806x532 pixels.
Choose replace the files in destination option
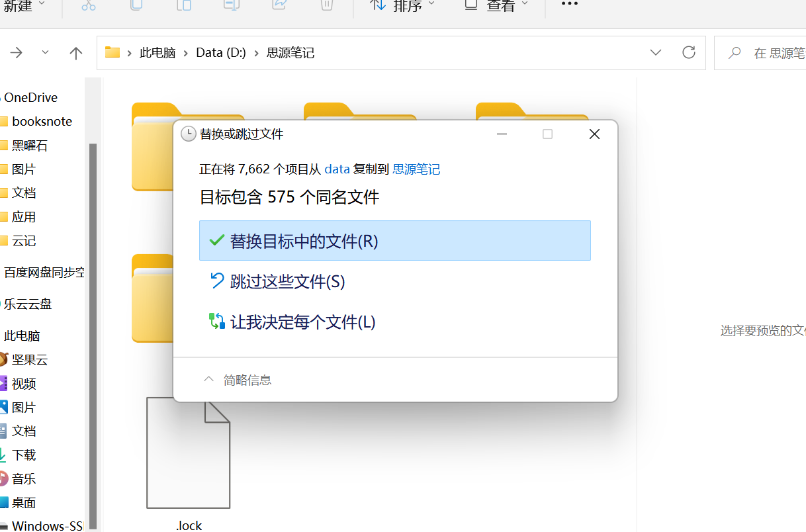tap(394, 241)
